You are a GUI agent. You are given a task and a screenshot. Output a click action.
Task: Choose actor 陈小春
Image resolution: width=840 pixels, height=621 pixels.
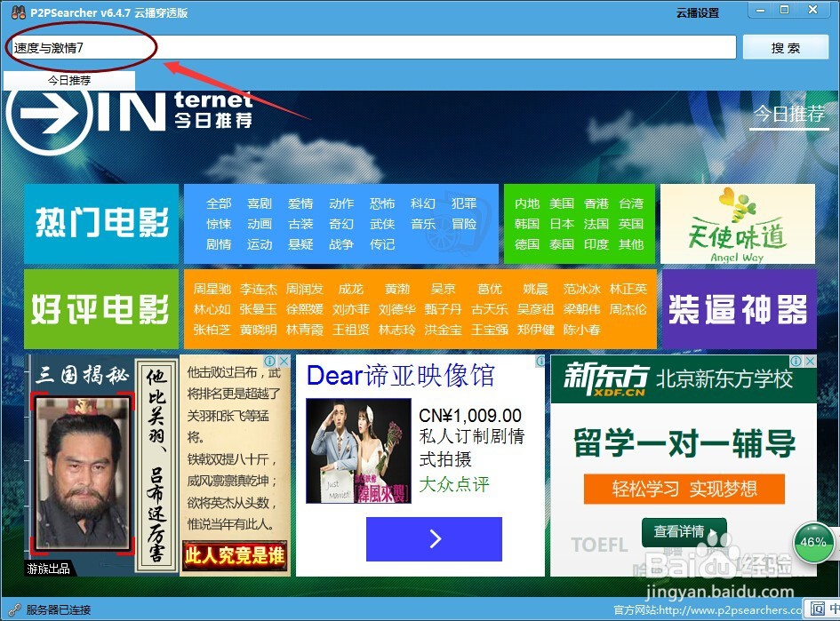point(582,330)
